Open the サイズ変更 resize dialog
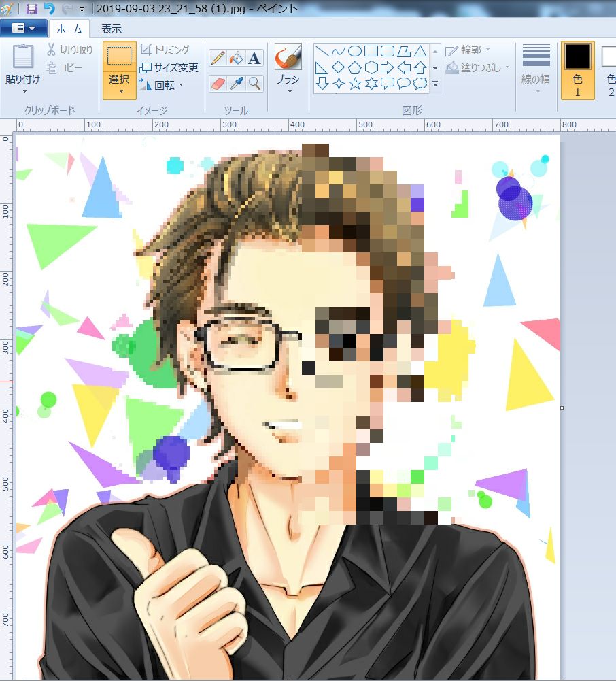Image resolution: width=616 pixels, height=681 pixels. (169, 67)
